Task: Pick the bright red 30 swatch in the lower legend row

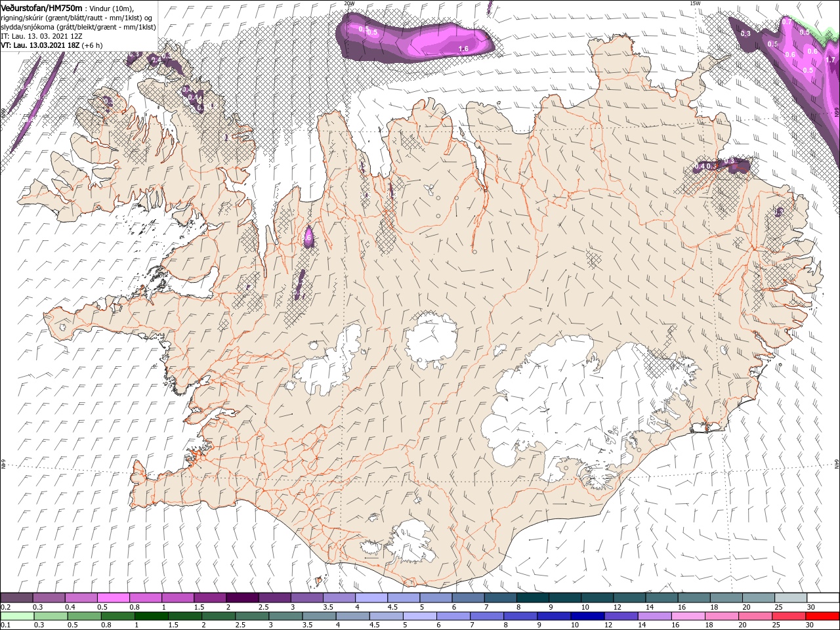Action: tap(822, 616)
